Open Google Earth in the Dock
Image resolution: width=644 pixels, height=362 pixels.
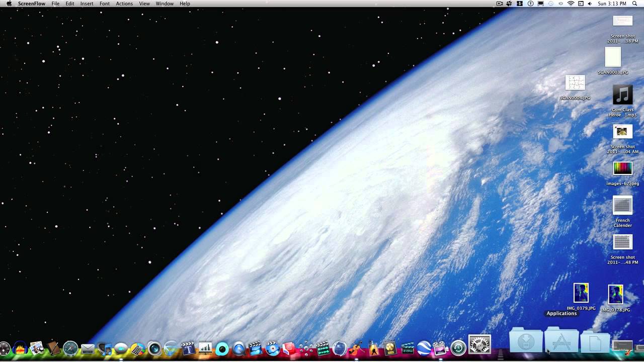click(x=424, y=348)
